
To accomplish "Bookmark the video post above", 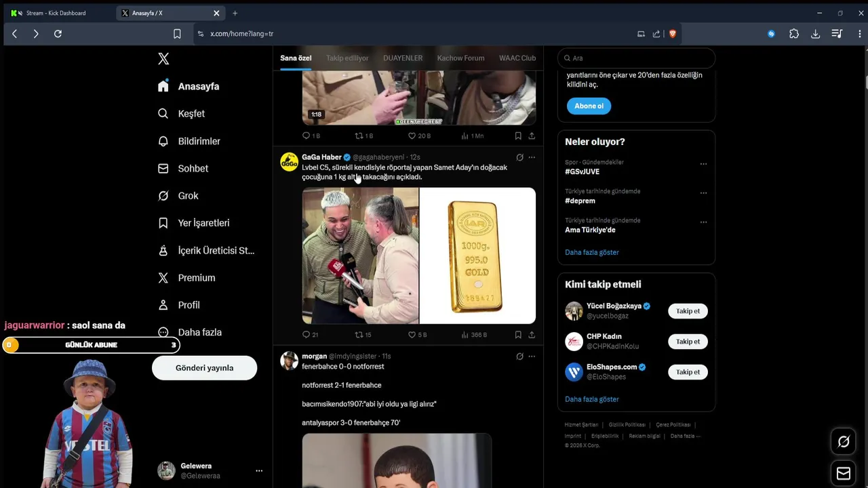I will pos(518,136).
